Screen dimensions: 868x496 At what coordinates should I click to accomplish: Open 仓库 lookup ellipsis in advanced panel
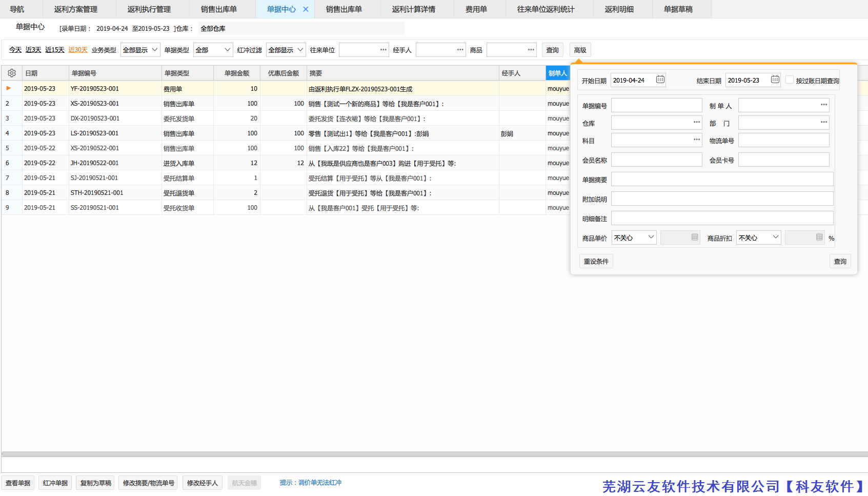coord(696,122)
